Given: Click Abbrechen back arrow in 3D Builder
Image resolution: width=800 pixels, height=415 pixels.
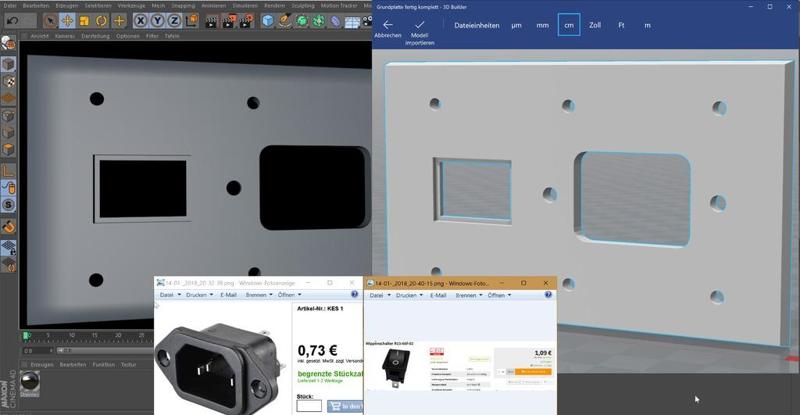Looking at the screenshot, I should [388, 29].
